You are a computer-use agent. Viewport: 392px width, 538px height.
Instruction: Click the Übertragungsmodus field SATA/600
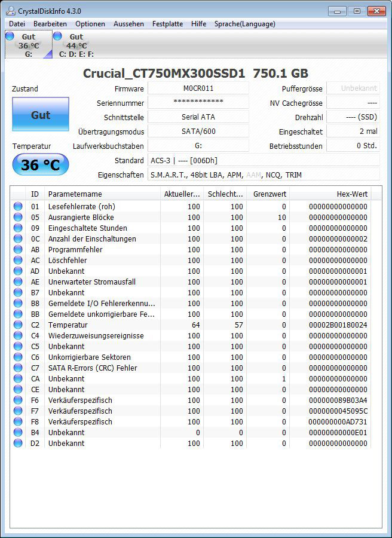(x=198, y=131)
